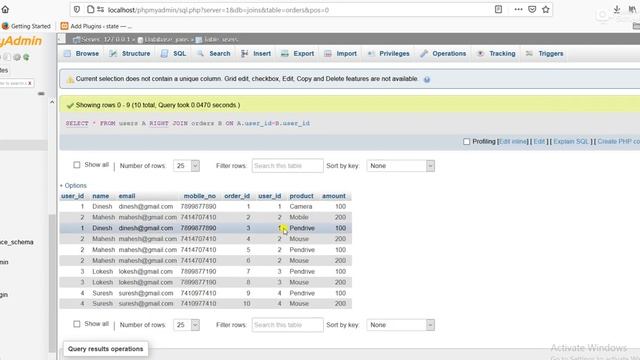This screenshot has height=360, width=640.
Task: Open the Insert tab
Action: 256,53
